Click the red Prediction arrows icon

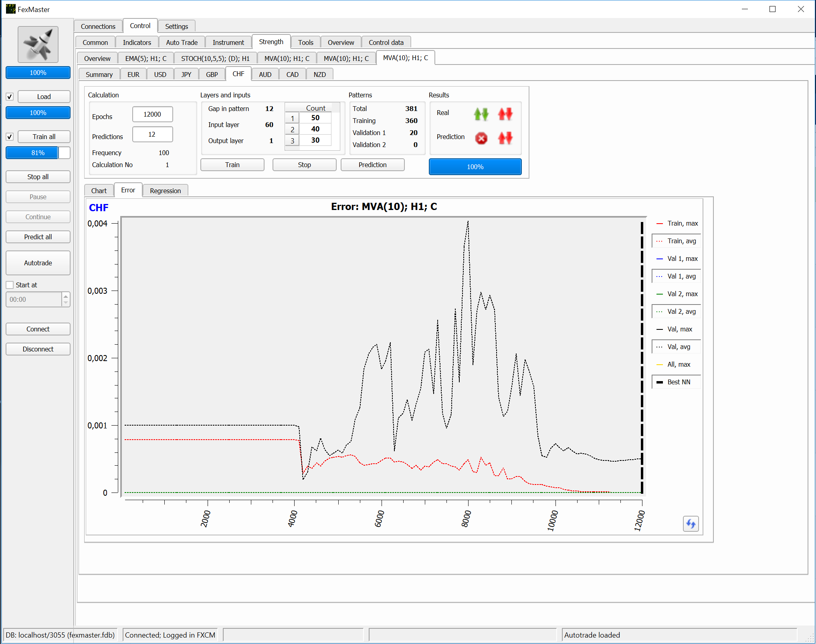[x=505, y=138]
